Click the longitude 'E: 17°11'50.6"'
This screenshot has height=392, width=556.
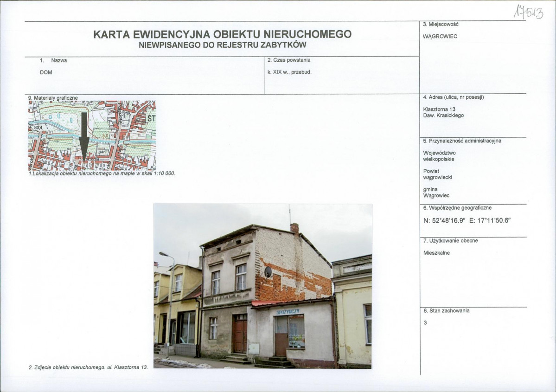(x=490, y=220)
